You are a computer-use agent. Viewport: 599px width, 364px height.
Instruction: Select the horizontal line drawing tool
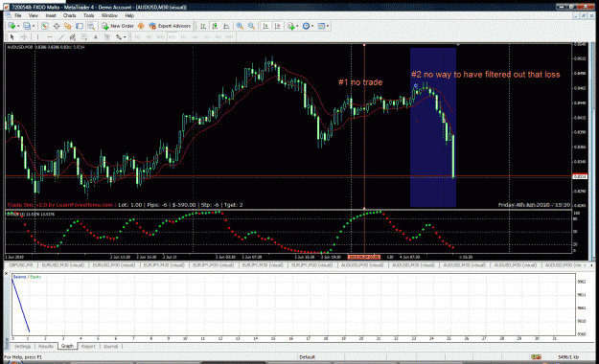pyautogui.click(x=50, y=37)
